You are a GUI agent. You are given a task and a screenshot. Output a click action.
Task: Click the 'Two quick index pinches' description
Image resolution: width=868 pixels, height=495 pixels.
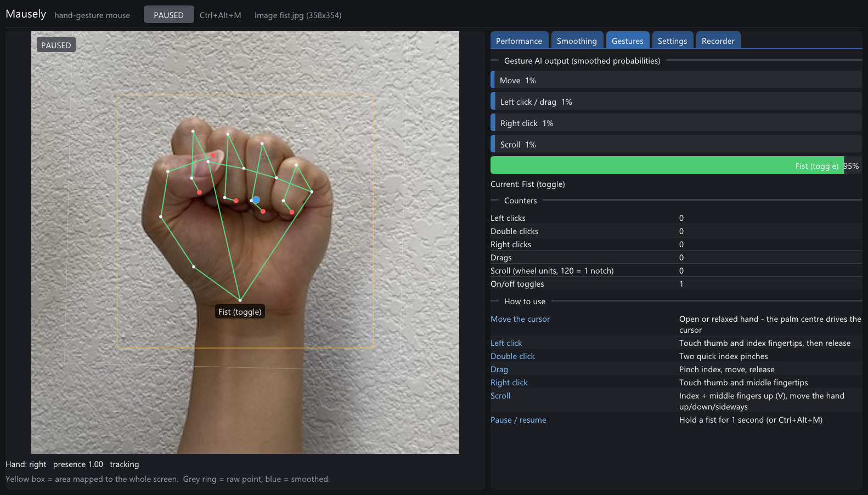[x=724, y=356]
